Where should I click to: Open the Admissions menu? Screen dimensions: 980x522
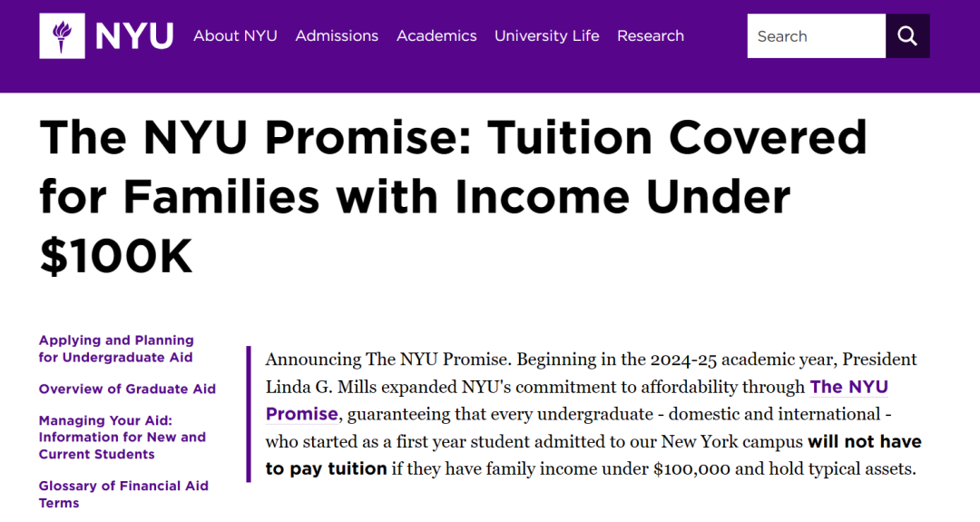tap(337, 36)
